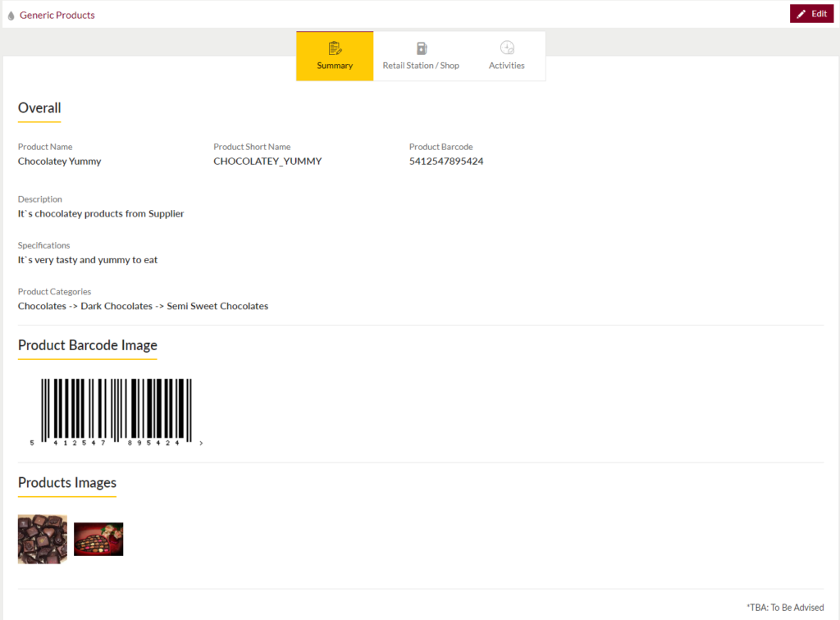Open the heart-shaped chocolate box image
This screenshot has height=620, width=840.
coord(98,539)
